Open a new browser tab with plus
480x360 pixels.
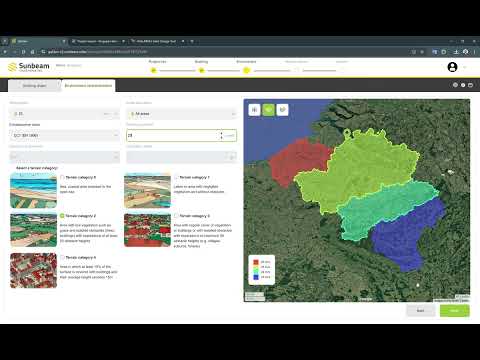192,41
